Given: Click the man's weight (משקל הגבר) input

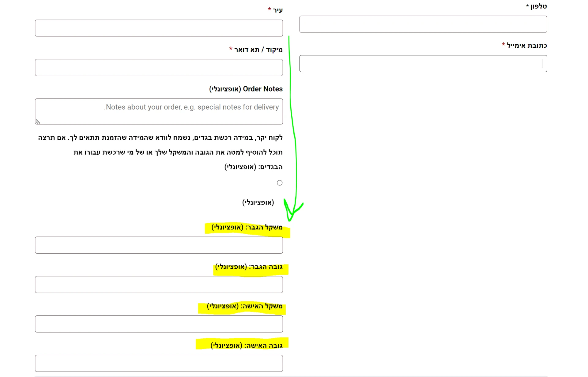Looking at the screenshot, I should (159, 245).
